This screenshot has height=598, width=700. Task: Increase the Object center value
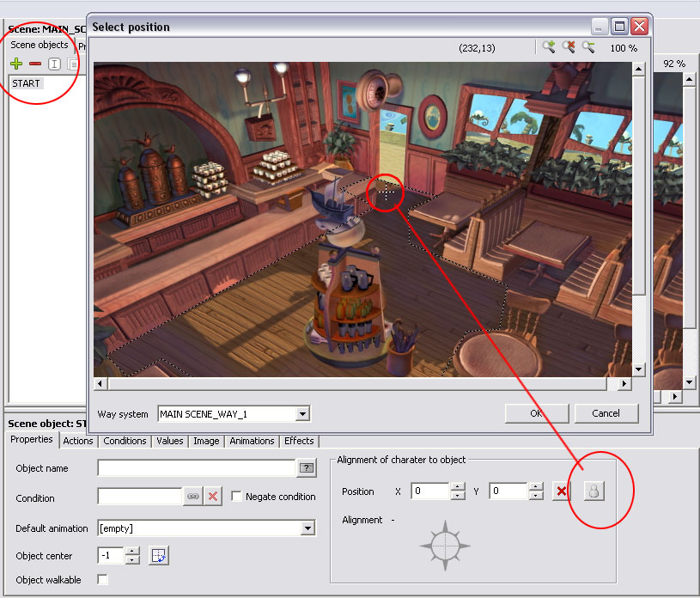[x=132, y=551]
